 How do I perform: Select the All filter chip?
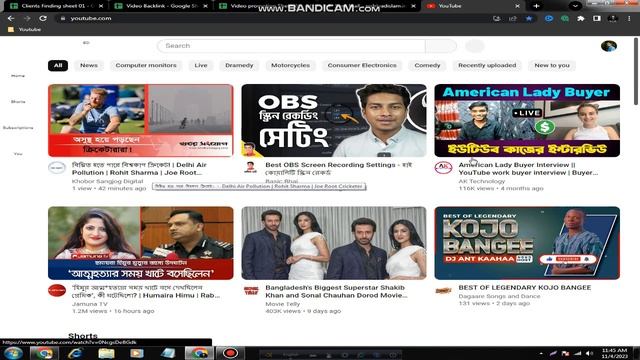coord(58,65)
